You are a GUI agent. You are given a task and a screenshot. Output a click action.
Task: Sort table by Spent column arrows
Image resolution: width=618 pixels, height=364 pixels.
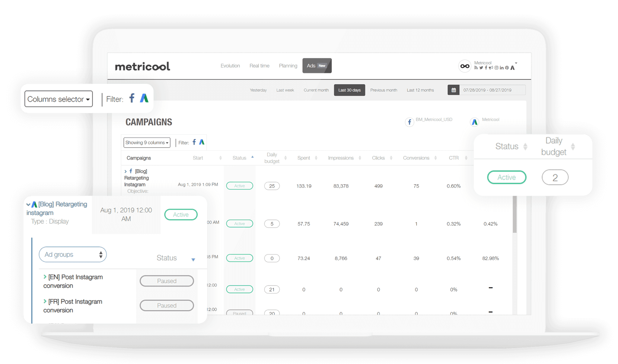[316, 158]
